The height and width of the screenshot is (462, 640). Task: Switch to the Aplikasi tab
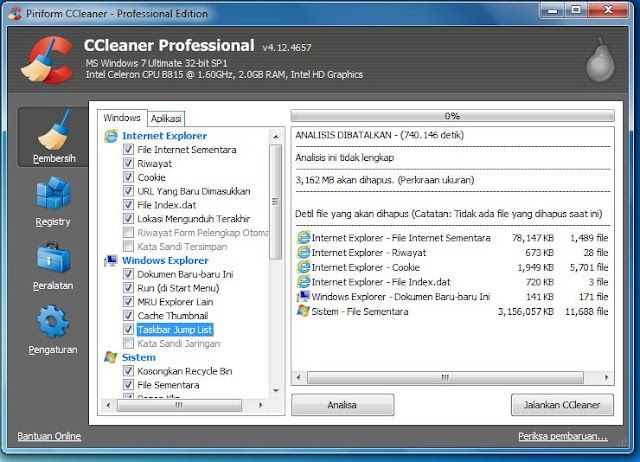click(166, 119)
